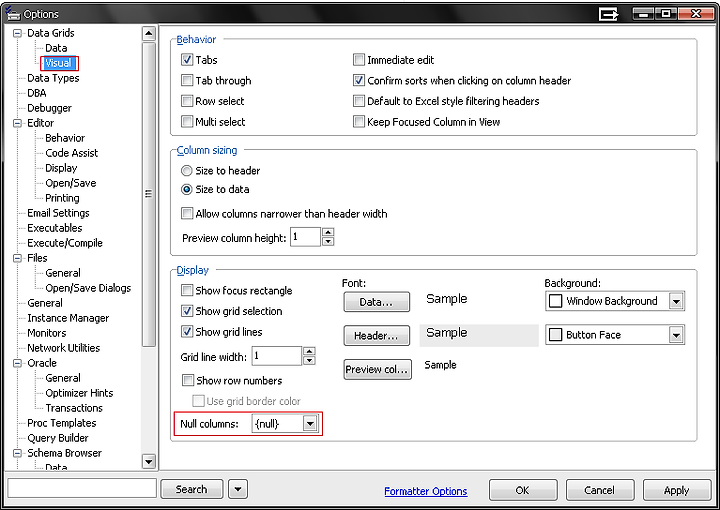Collapse the Files tree node

(x=17, y=258)
